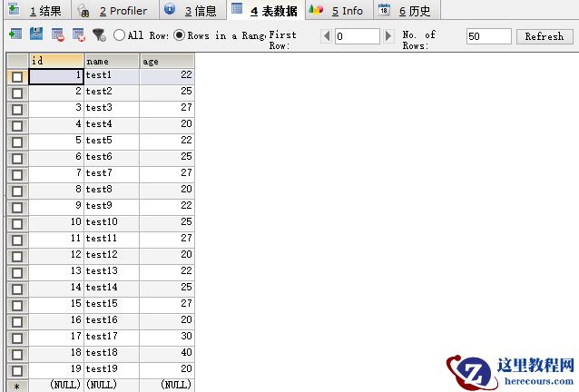Click the save changes disk icon

pos(36,34)
